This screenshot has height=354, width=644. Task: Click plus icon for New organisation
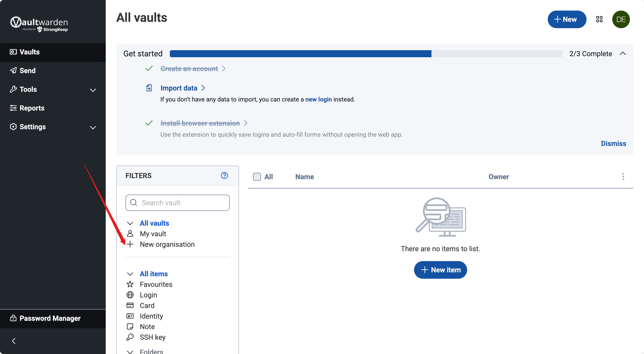(130, 244)
